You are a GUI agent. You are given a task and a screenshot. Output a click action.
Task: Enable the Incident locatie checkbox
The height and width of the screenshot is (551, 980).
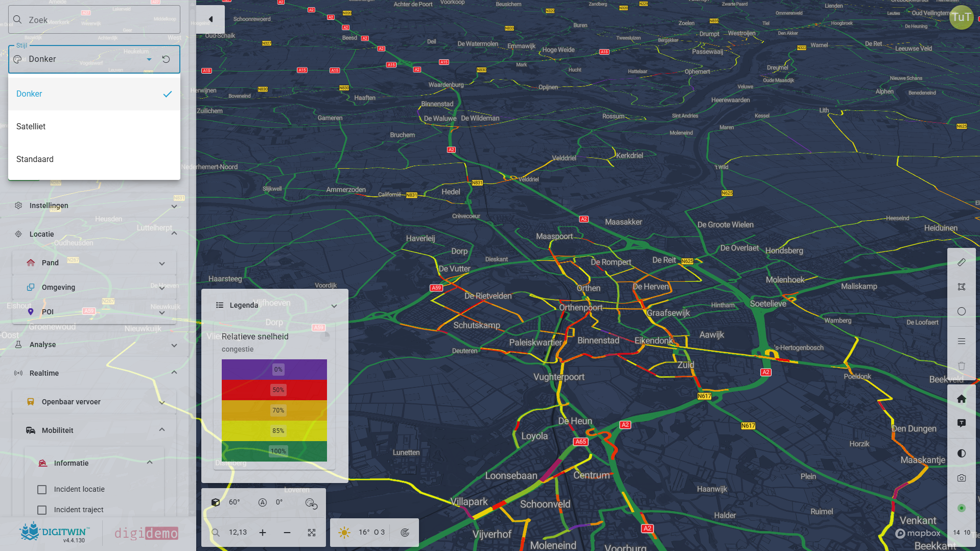point(42,490)
